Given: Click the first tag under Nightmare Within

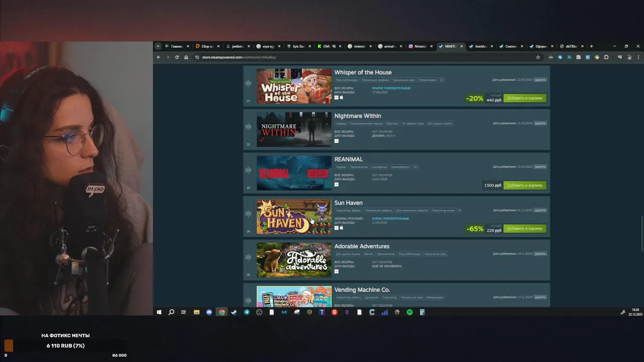Looking at the screenshot, I should click(341, 123).
